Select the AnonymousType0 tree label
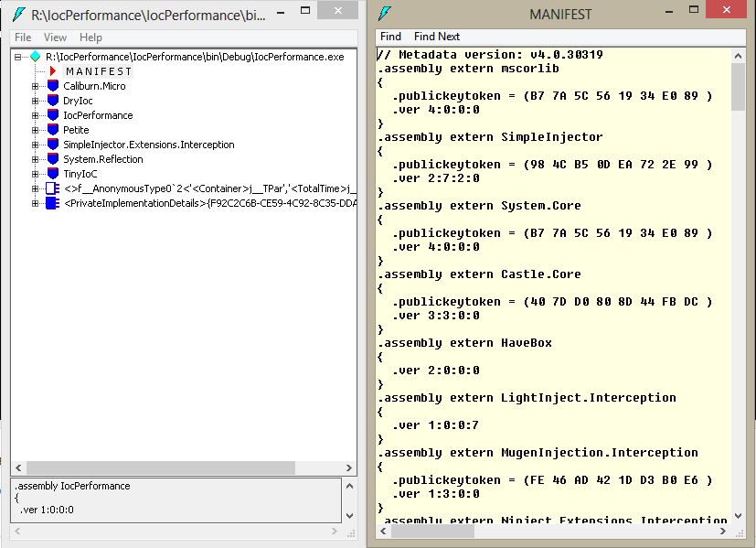Viewport: 756px width, 548px height. point(209,188)
